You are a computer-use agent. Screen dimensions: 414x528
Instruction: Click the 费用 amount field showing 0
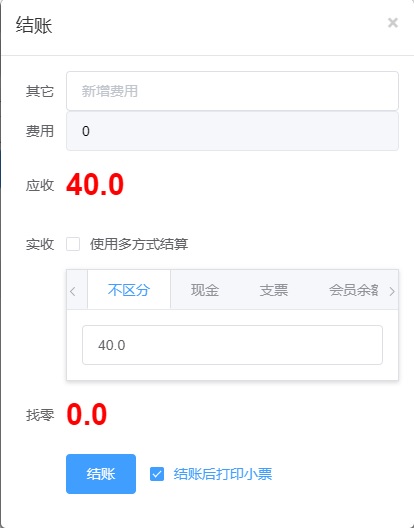tap(232, 131)
